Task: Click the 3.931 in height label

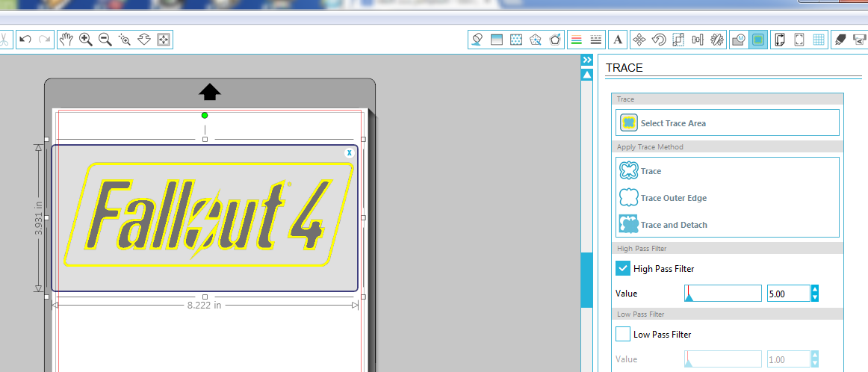Action: [x=39, y=218]
